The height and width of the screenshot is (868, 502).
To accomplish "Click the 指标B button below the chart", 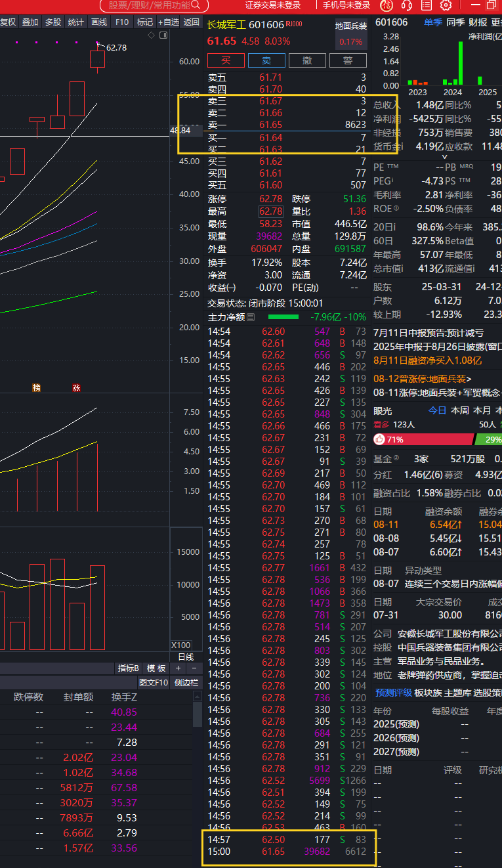I will [129, 668].
